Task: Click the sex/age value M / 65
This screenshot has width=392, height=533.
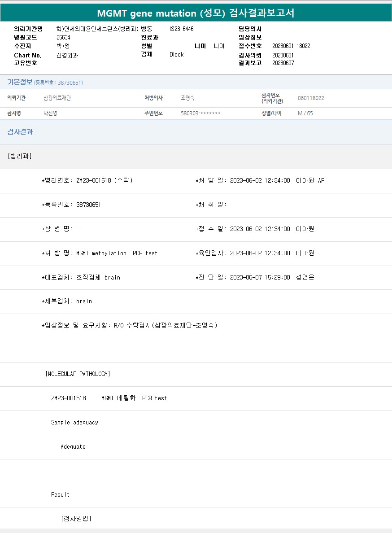Action: point(305,114)
